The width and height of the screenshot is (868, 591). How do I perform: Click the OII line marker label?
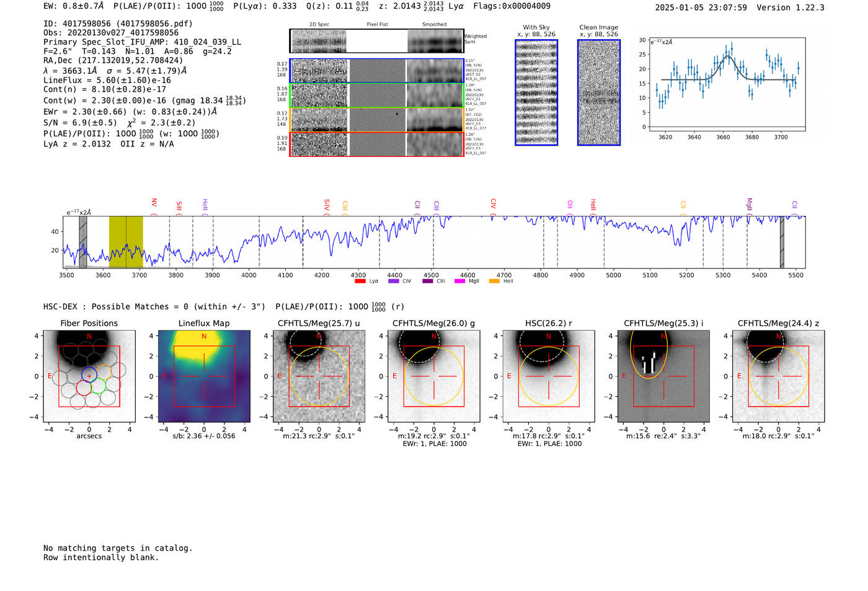pyautogui.click(x=570, y=206)
